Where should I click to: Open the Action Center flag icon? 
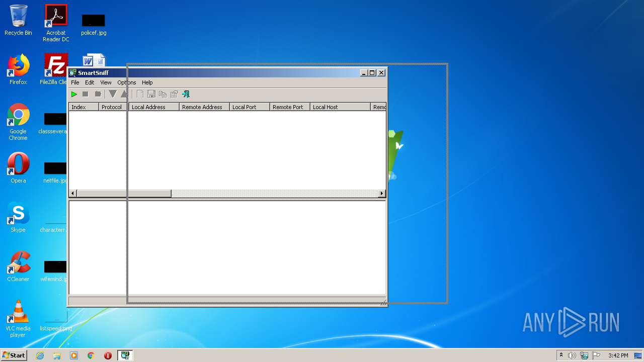[596, 355]
